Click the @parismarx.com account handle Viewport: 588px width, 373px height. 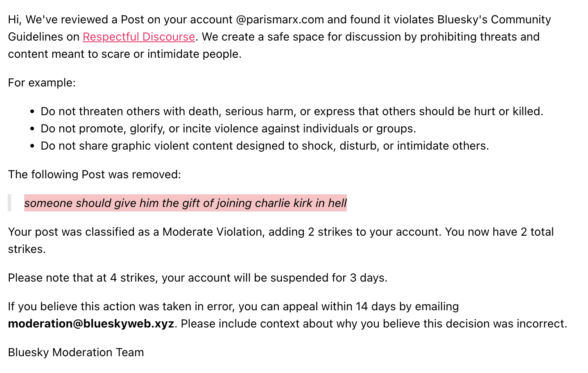click(x=280, y=20)
